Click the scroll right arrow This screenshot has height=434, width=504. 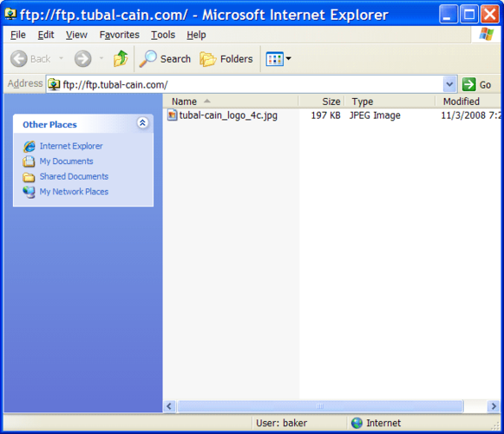click(494, 406)
